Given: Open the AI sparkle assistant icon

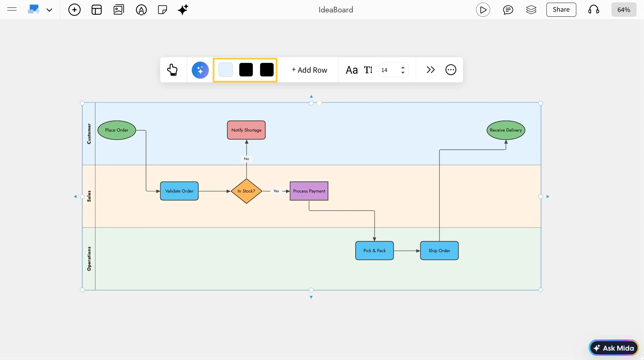Looking at the screenshot, I should tap(183, 10).
